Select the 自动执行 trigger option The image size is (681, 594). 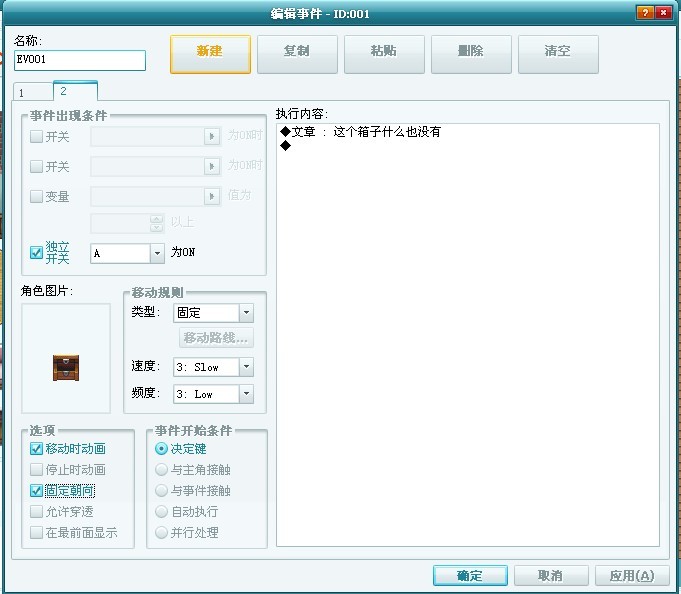[x=161, y=512]
